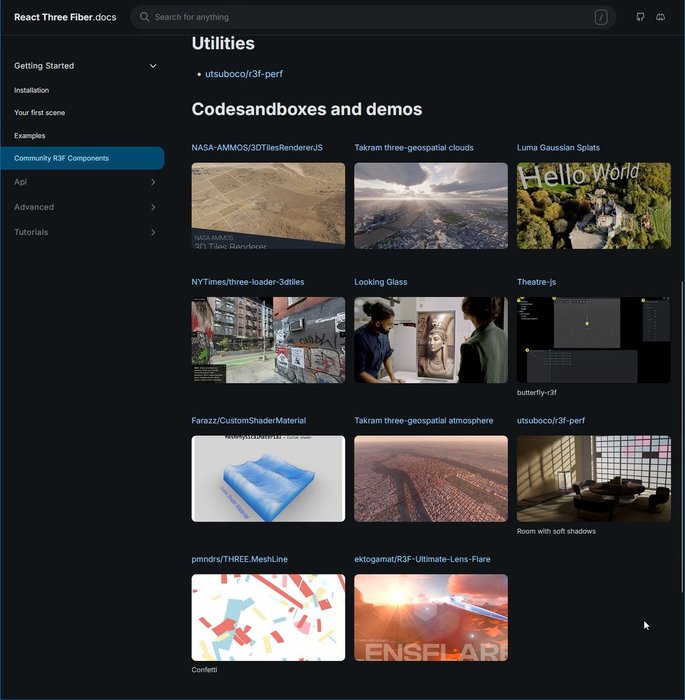This screenshot has width=685, height=700.
Task: Select Examples in the sidebar
Action: pyautogui.click(x=30, y=136)
